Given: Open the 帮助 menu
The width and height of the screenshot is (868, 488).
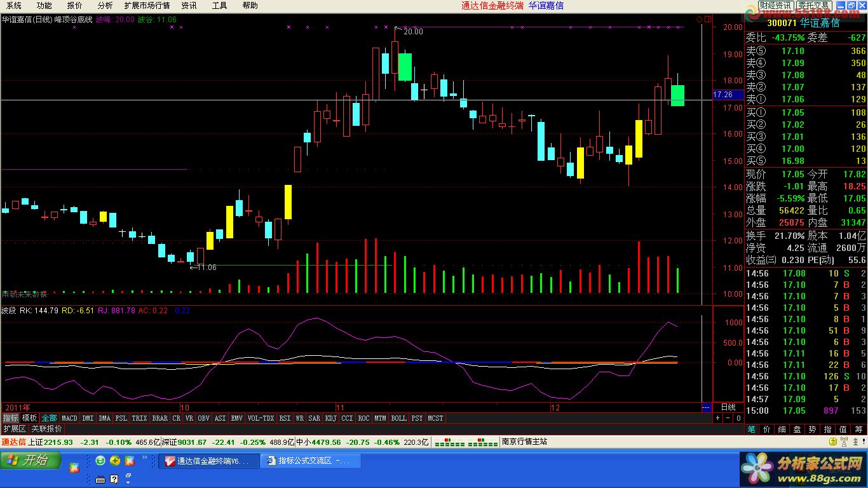Looking at the screenshot, I should [x=250, y=5].
